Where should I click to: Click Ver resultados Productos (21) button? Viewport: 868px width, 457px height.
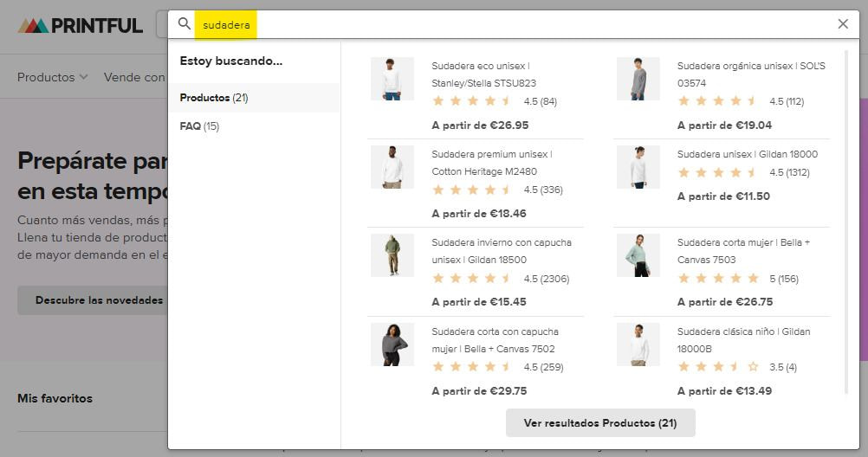tap(600, 423)
